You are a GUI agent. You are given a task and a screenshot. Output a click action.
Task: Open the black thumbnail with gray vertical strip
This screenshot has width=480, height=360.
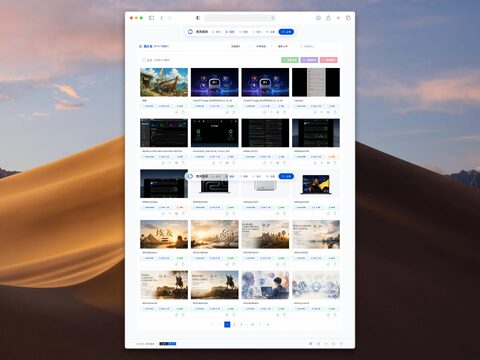pyautogui.click(x=316, y=82)
